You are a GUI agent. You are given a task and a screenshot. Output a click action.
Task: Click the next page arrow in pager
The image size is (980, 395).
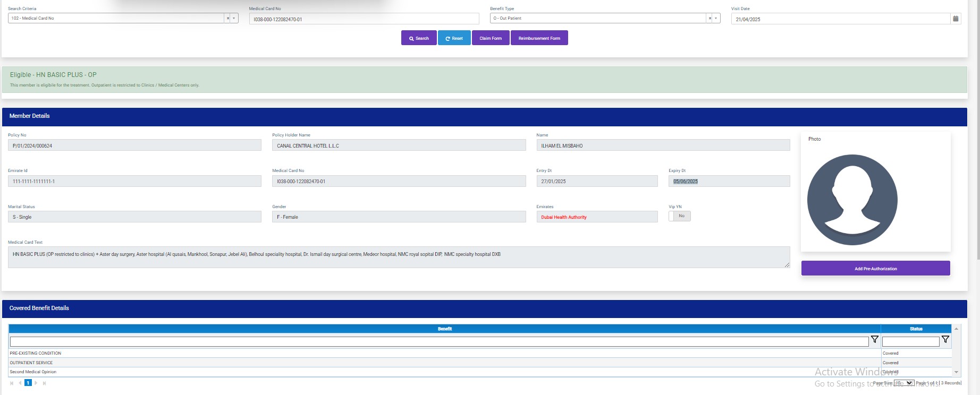tap(36, 383)
